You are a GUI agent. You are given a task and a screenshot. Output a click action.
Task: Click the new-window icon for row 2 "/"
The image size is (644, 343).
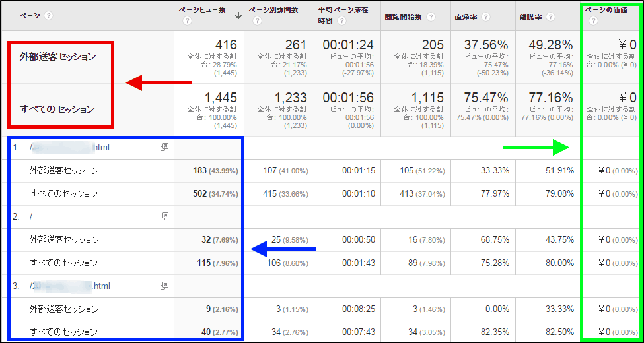click(164, 216)
